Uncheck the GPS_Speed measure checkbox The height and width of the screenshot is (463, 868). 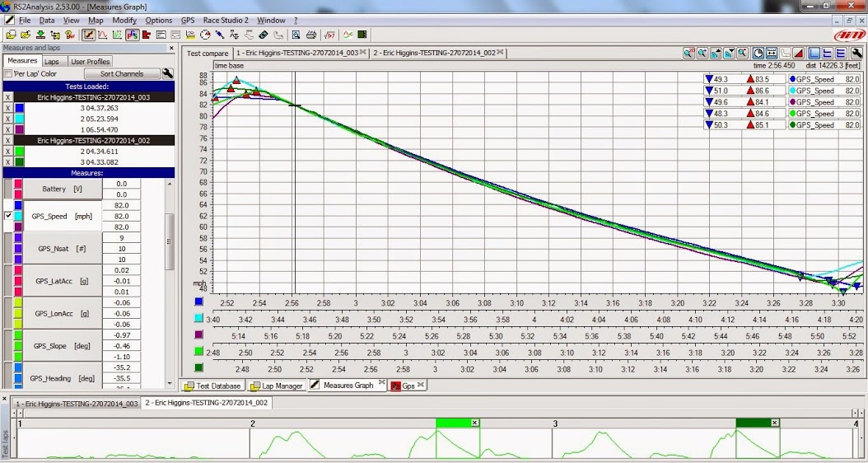(8, 216)
